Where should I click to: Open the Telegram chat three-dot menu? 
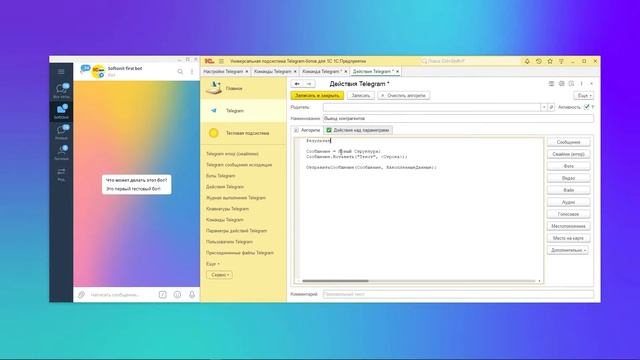192,72
